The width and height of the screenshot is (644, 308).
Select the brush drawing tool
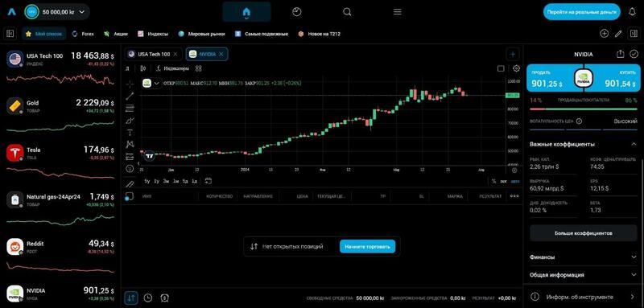point(130,121)
